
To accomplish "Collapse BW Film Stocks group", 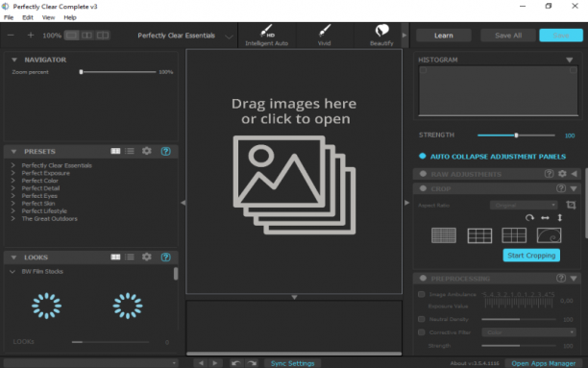I will 12,271.
